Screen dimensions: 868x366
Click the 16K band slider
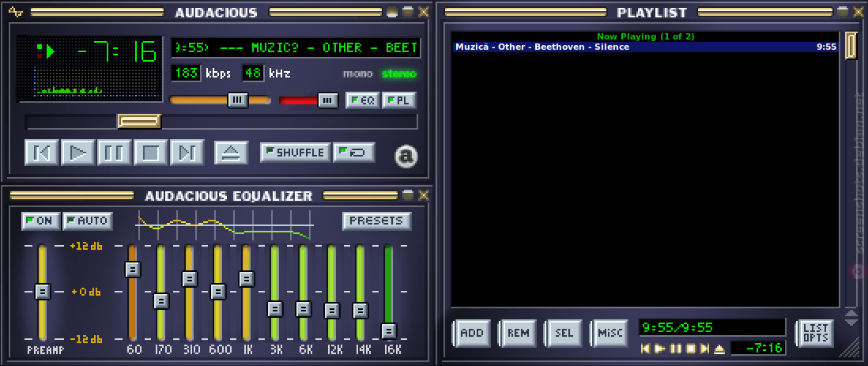(389, 330)
